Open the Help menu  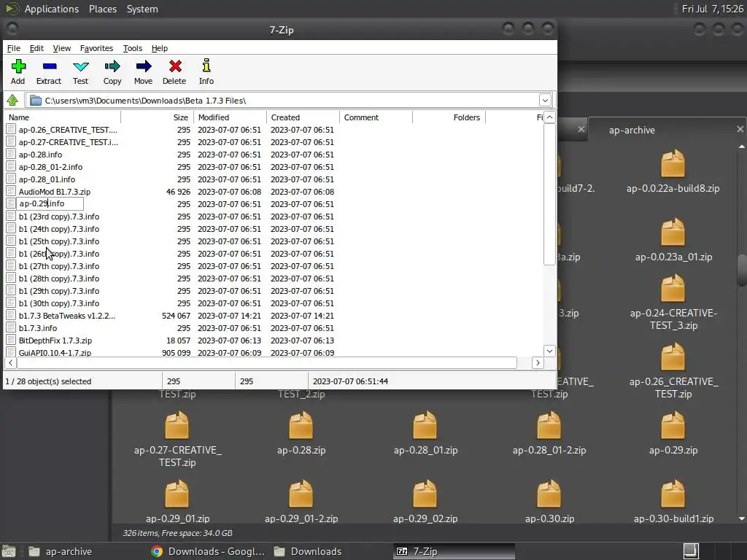coord(160,48)
